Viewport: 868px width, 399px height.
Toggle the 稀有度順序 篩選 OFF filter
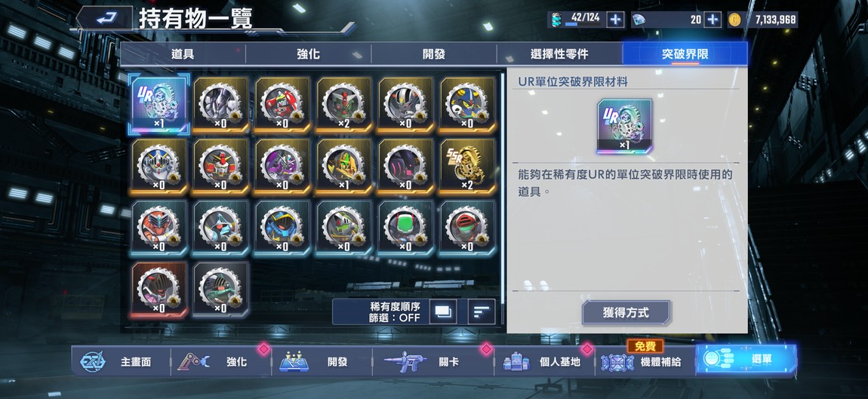[x=395, y=312]
